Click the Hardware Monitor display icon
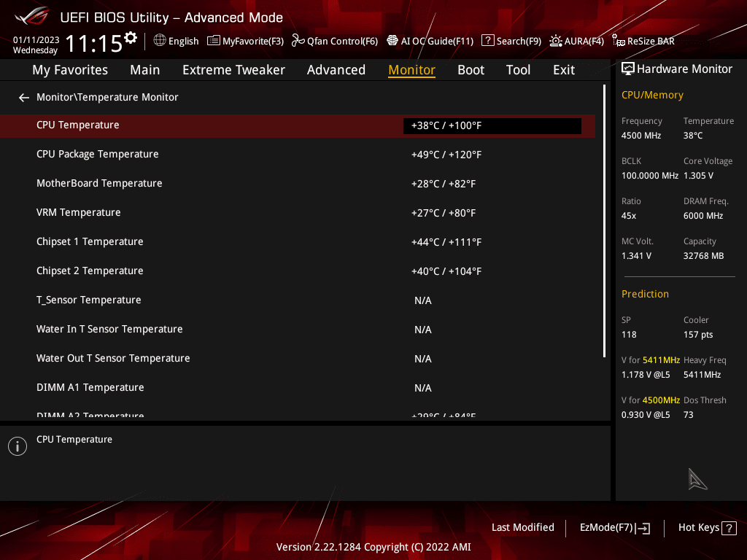The image size is (747, 560). [628, 69]
